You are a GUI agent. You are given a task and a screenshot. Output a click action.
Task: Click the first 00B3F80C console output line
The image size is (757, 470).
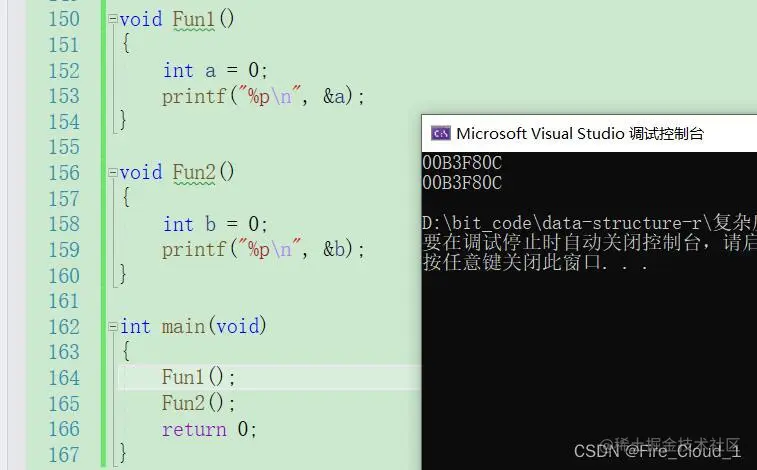click(x=462, y=163)
